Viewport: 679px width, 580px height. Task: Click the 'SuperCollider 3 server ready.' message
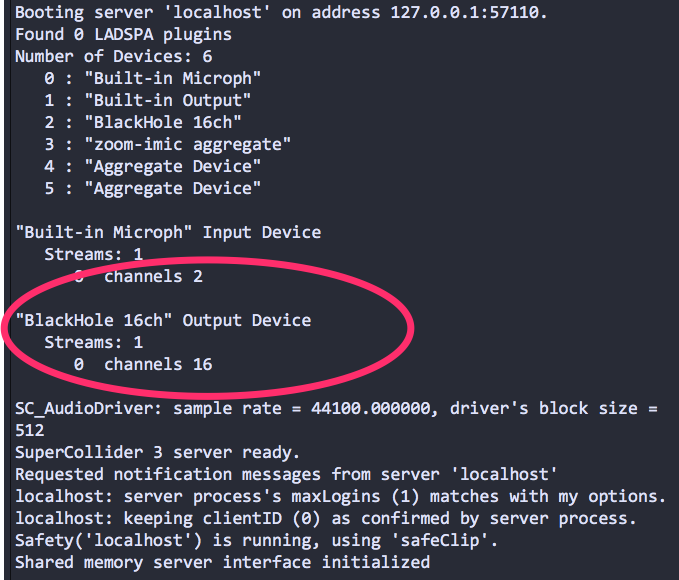(x=157, y=452)
